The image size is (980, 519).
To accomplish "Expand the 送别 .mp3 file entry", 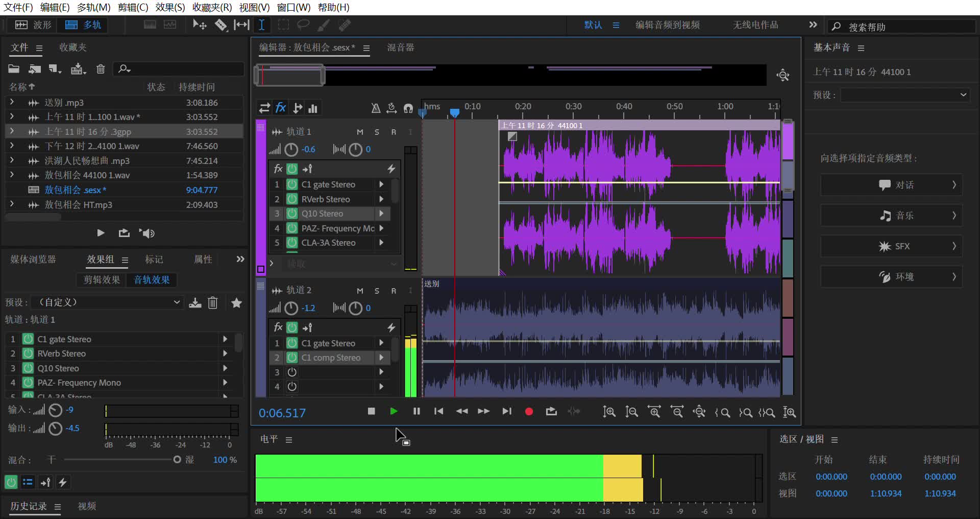I will pyautogui.click(x=12, y=102).
